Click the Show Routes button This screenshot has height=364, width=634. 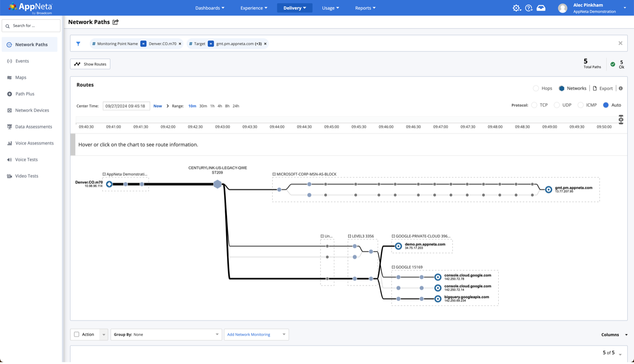(x=90, y=64)
